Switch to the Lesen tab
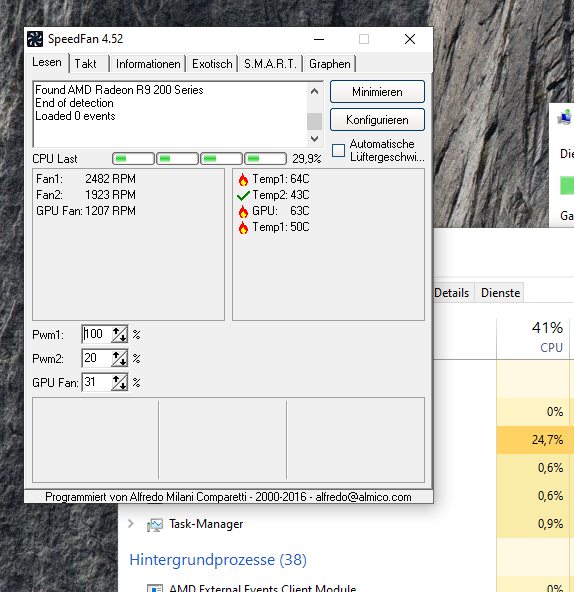This screenshot has width=574, height=592. 47,62
